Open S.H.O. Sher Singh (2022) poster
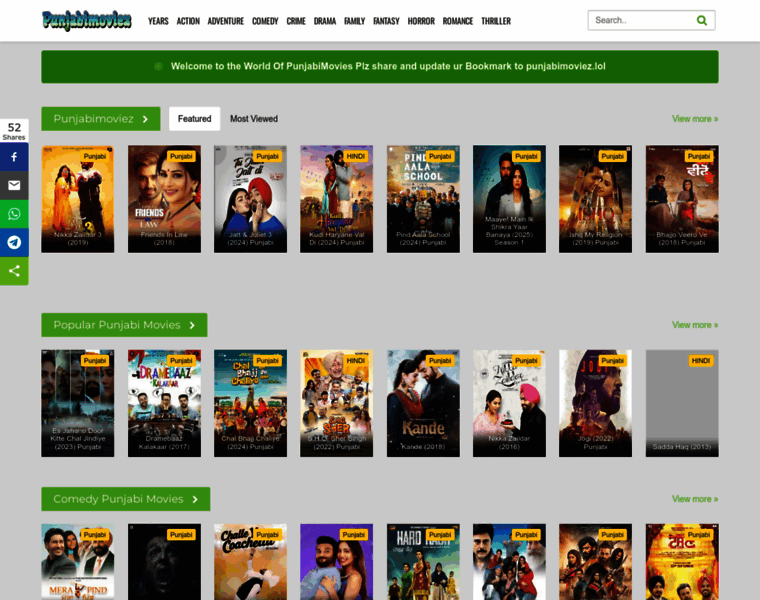 336,403
